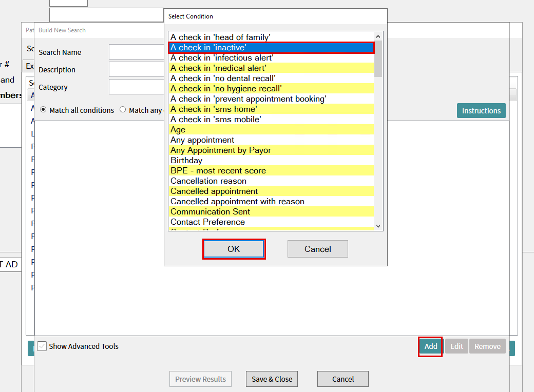
Task: Choose Communication Sent condition
Action: pos(272,212)
